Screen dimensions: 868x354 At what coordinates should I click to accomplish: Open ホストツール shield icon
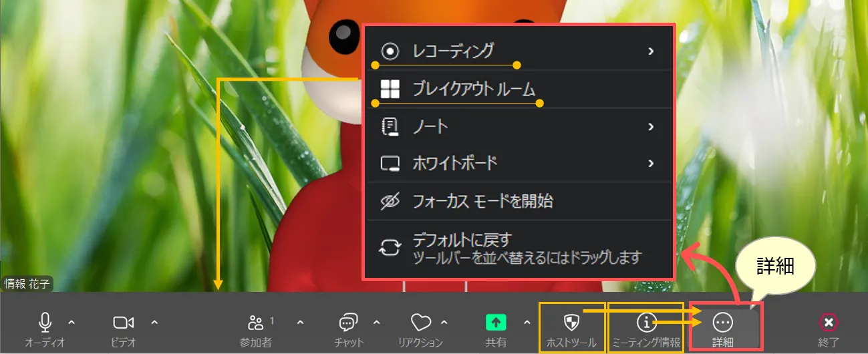tap(571, 323)
